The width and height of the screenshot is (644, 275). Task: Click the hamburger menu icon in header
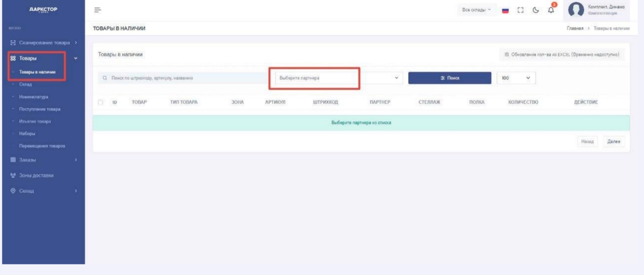98,10
